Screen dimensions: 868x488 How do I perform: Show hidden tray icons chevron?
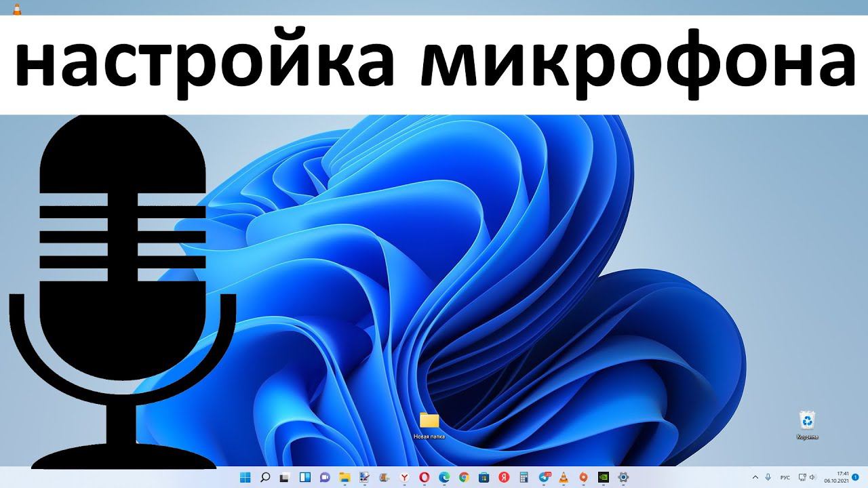(x=756, y=477)
